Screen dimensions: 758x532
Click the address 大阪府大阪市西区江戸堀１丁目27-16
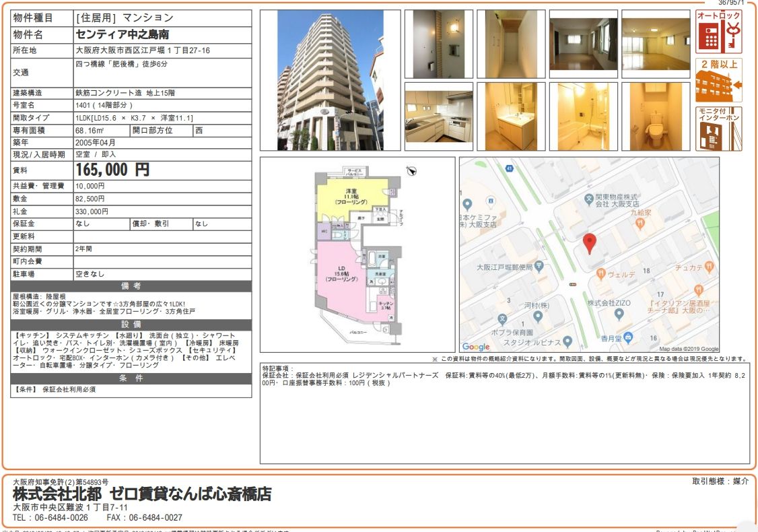click(x=143, y=51)
